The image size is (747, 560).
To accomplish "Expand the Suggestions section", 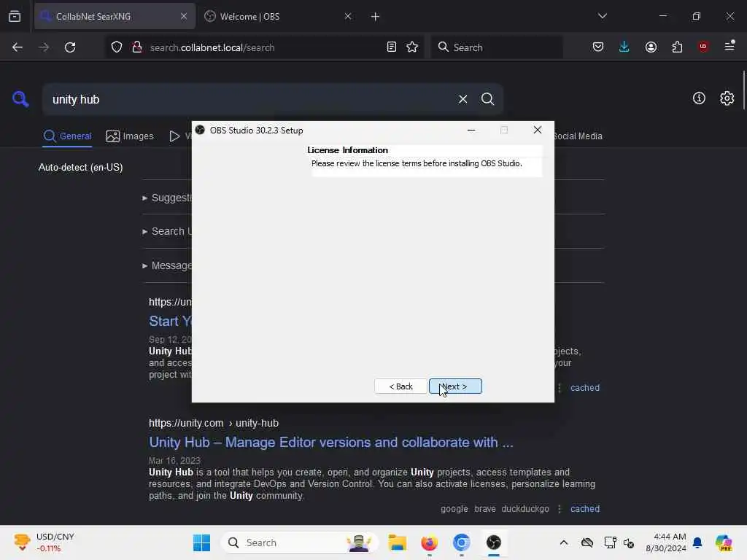I will pos(167,198).
